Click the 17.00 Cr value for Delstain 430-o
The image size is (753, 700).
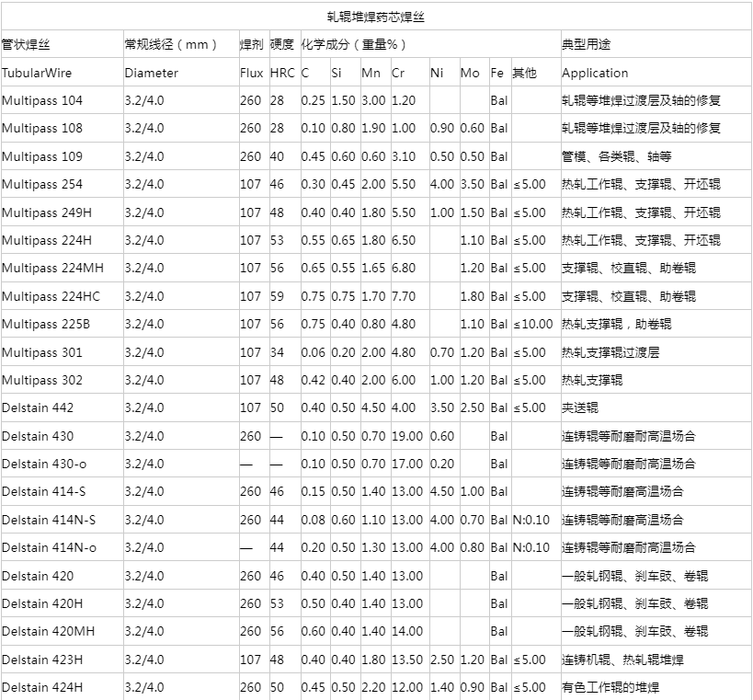point(407,465)
